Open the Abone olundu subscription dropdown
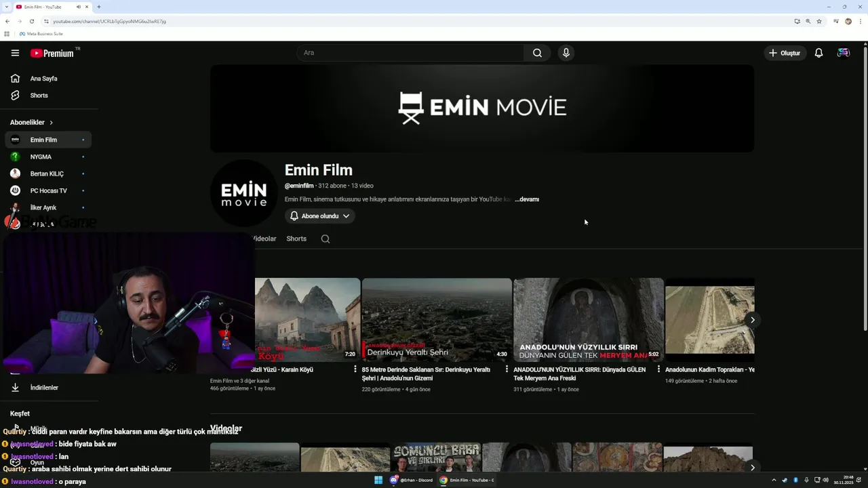Viewport: 868px width, 488px height. coord(320,216)
